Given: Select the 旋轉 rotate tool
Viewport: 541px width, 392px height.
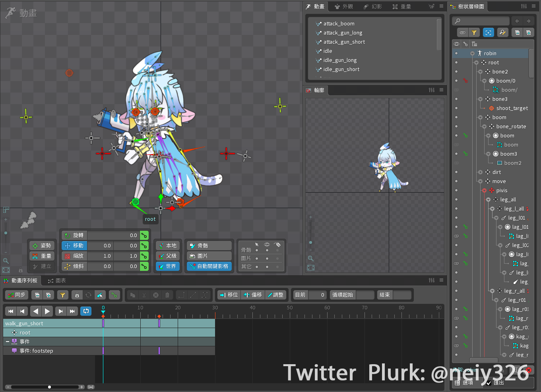Looking at the screenshot, I should tap(74, 236).
